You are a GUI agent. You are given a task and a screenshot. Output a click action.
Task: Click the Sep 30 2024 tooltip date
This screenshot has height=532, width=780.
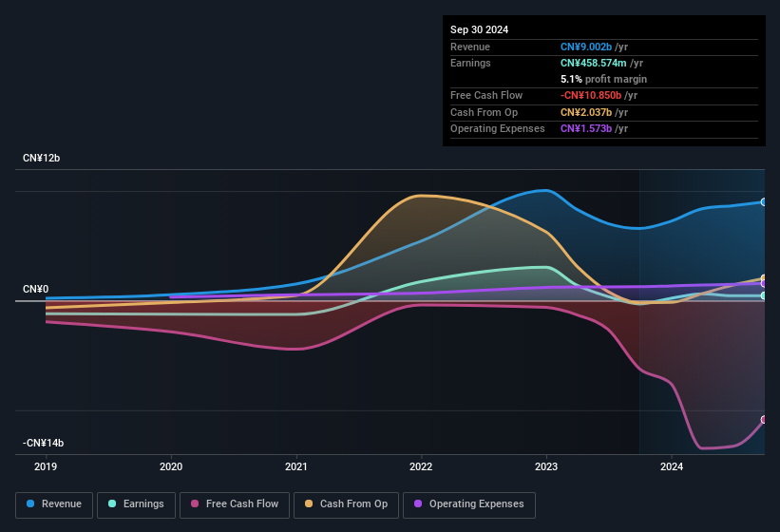479,29
